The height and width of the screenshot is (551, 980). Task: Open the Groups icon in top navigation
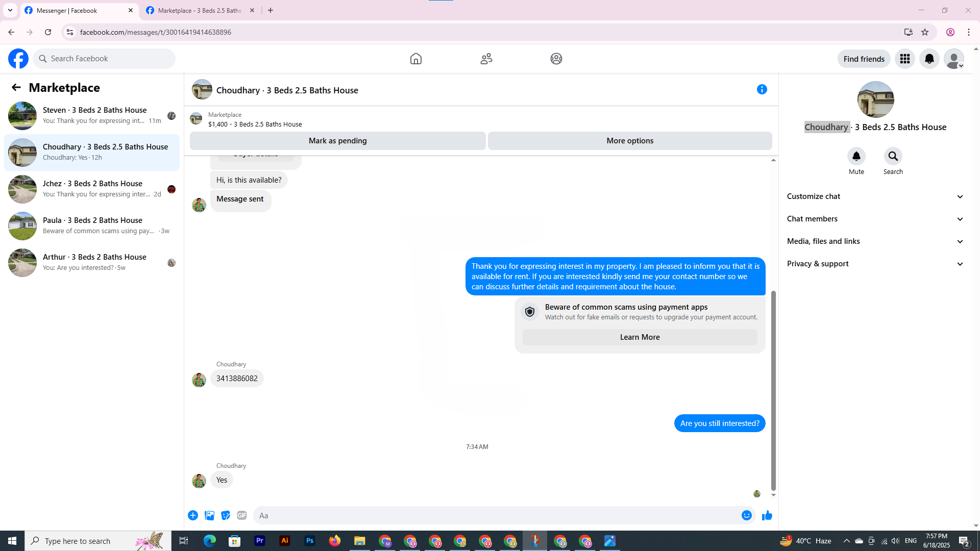pyautogui.click(x=556, y=59)
